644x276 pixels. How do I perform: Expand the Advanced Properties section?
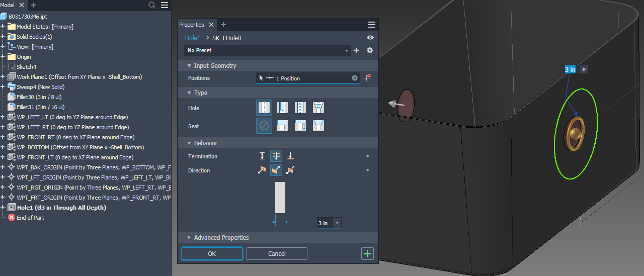coord(189,238)
